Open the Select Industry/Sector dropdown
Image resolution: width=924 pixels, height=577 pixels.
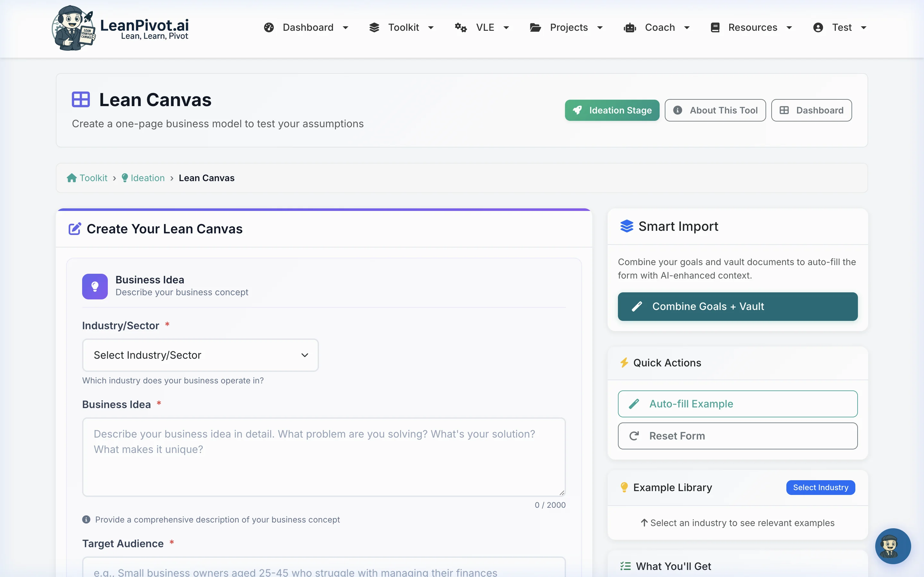tap(200, 355)
